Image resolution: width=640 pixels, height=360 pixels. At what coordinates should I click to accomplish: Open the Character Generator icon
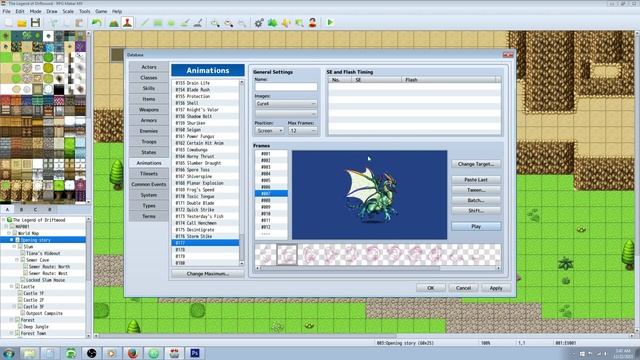pos(313,23)
